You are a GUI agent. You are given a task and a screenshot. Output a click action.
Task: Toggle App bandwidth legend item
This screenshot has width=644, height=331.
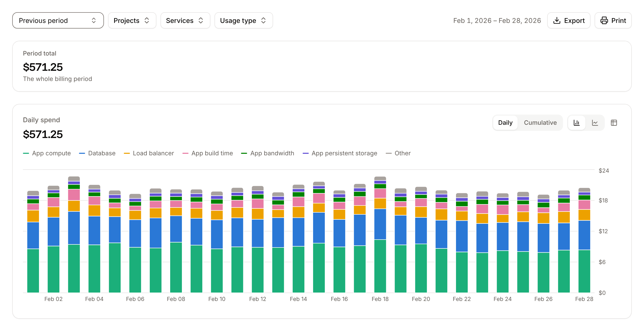(267, 153)
